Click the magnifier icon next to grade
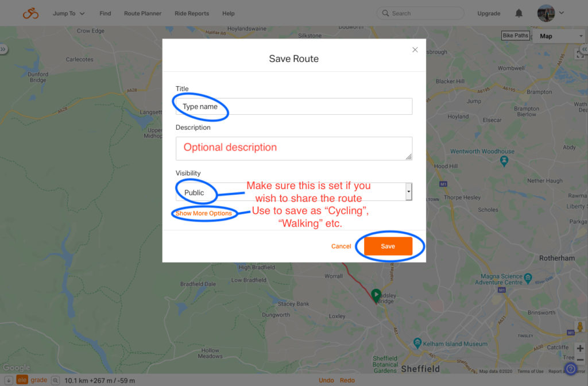Viewport: 588px width, 386px height. pos(55,380)
